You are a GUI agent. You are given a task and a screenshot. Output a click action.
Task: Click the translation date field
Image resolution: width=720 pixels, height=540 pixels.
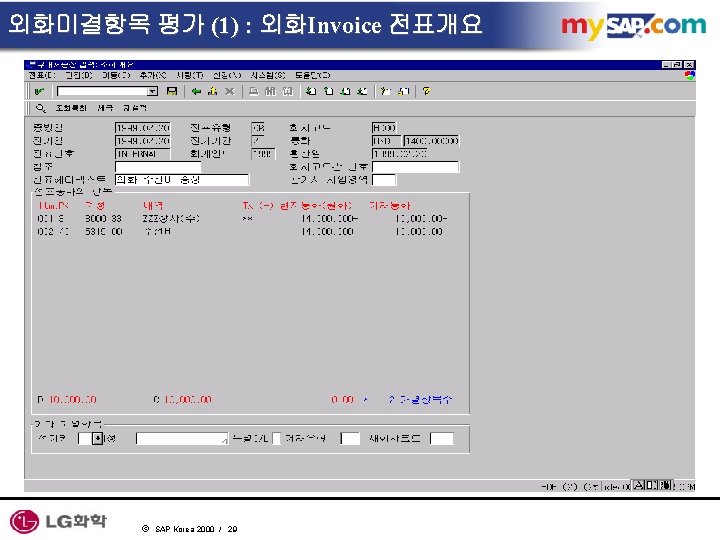click(399, 154)
